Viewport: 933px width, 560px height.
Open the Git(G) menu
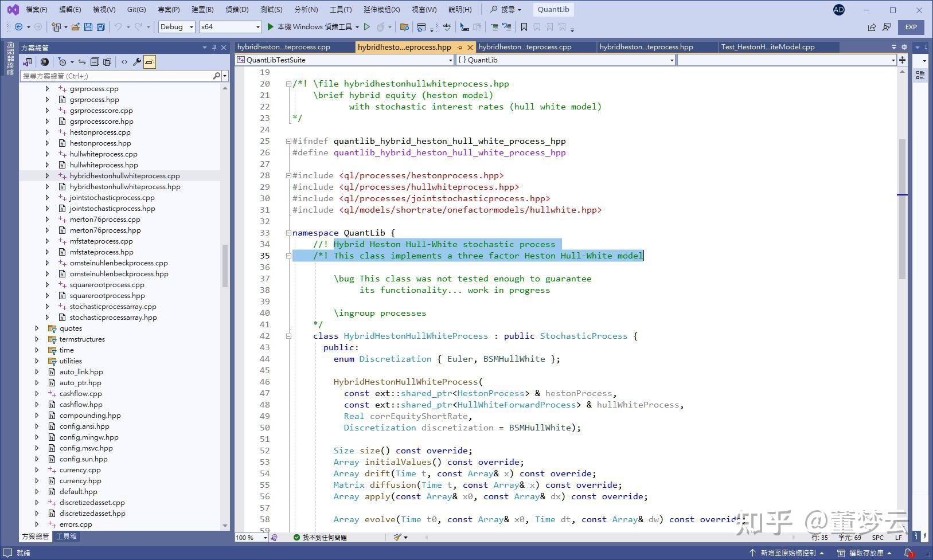click(x=136, y=10)
